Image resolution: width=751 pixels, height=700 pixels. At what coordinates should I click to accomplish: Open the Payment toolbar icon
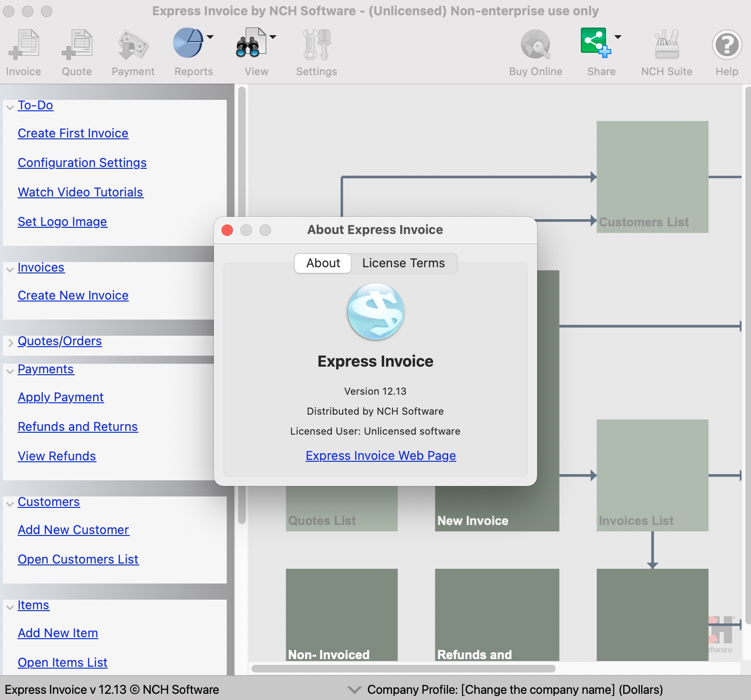pos(133,45)
